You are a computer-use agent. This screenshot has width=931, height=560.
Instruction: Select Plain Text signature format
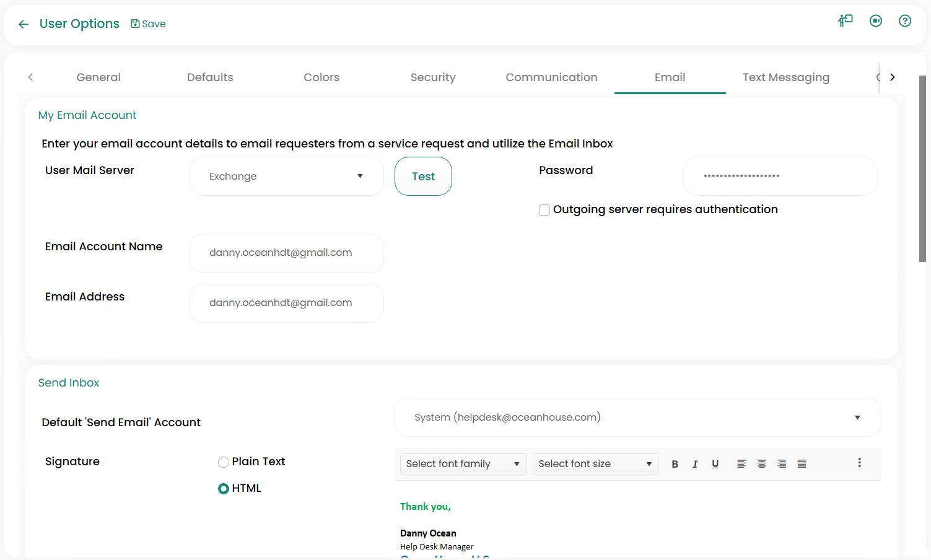224,462
